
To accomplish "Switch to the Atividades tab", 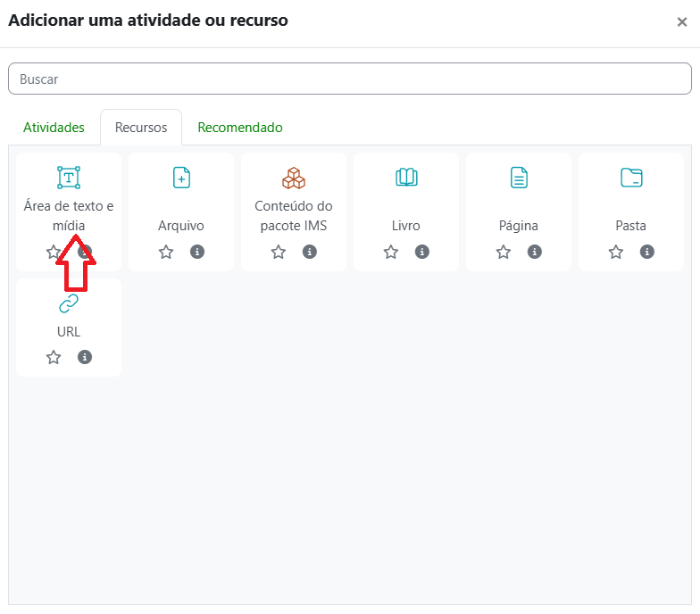I will (54, 128).
